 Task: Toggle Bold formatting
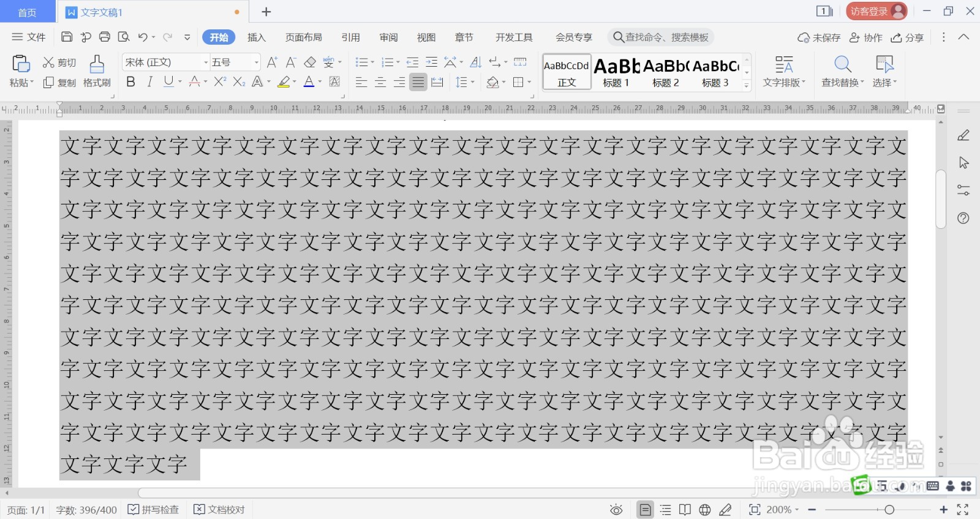point(130,82)
